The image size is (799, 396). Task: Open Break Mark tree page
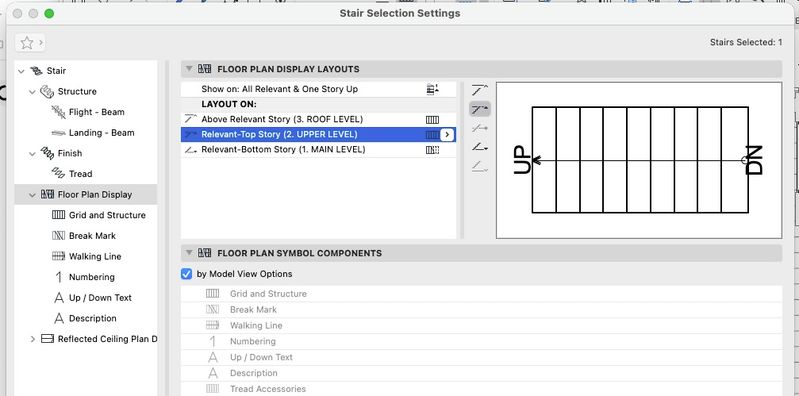(92, 236)
